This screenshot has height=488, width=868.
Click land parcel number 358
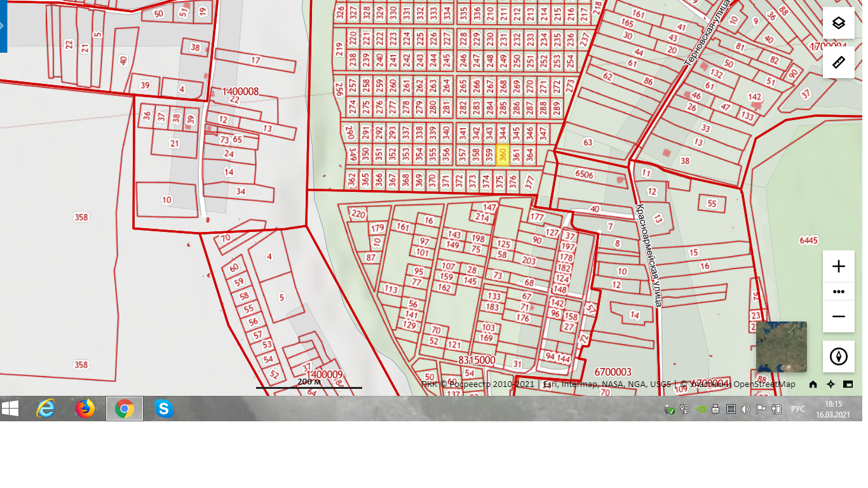click(x=81, y=217)
